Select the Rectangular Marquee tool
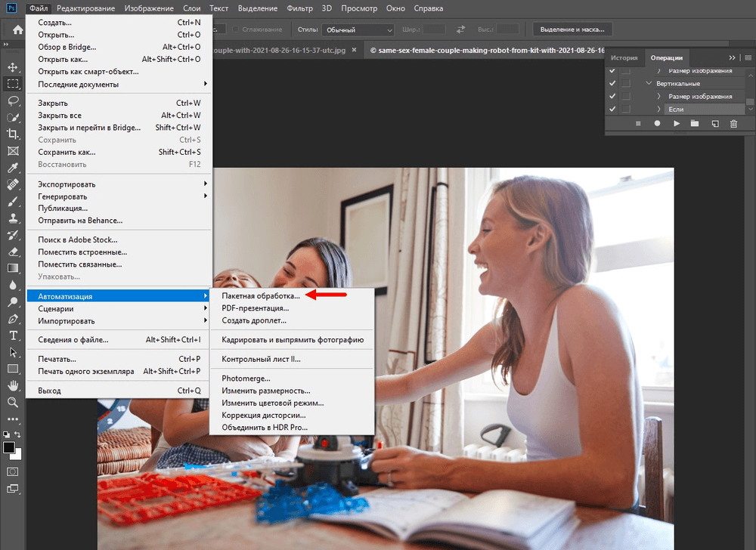The height and width of the screenshot is (550, 756). tap(13, 84)
